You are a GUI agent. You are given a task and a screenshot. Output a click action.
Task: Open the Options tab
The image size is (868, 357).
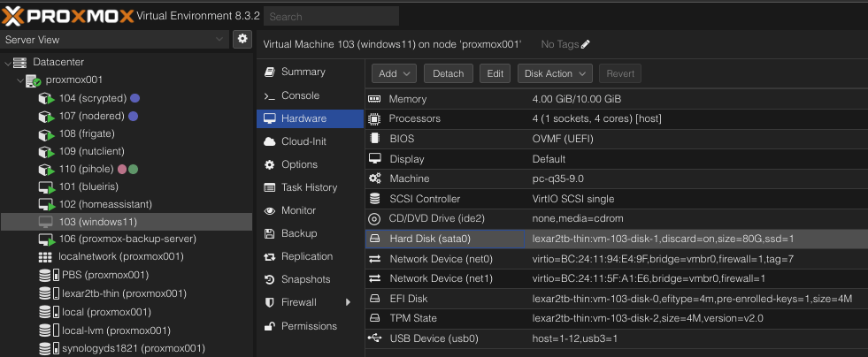click(x=310, y=164)
